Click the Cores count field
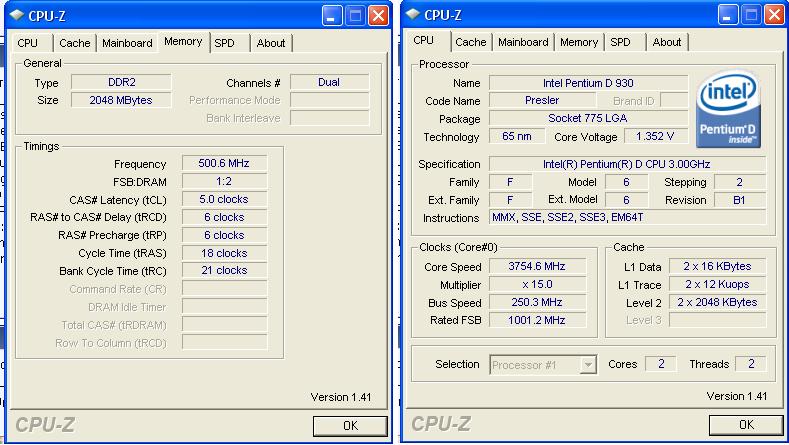This screenshot has height=445, width=789. pyautogui.click(x=661, y=364)
